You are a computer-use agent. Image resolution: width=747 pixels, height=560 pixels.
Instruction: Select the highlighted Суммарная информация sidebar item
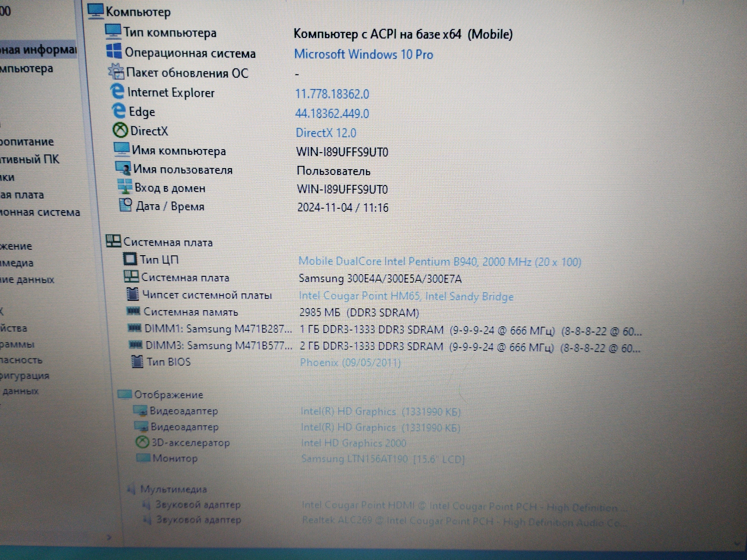coord(38,49)
